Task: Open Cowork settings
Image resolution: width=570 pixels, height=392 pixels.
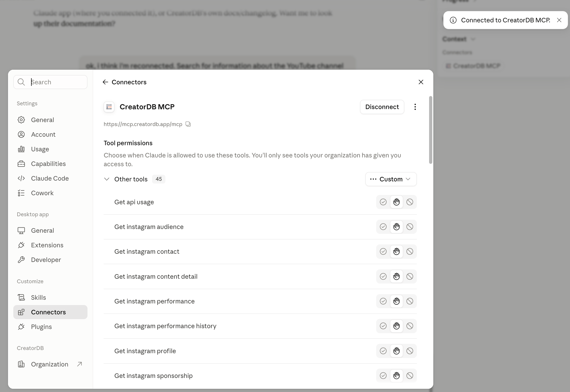Action: tap(50, 193)
